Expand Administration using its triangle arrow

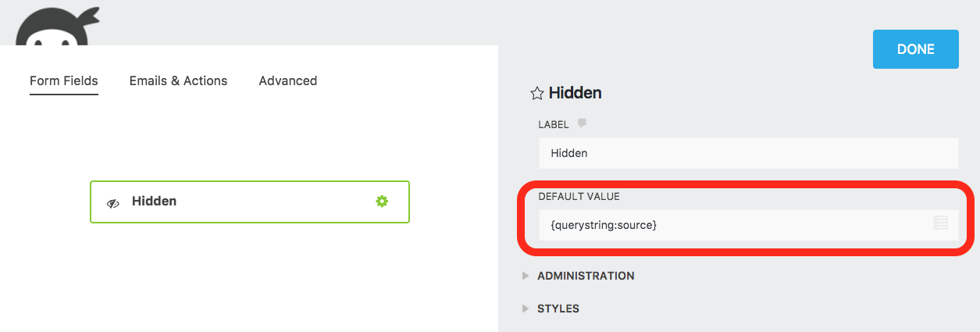pos(526,276)
